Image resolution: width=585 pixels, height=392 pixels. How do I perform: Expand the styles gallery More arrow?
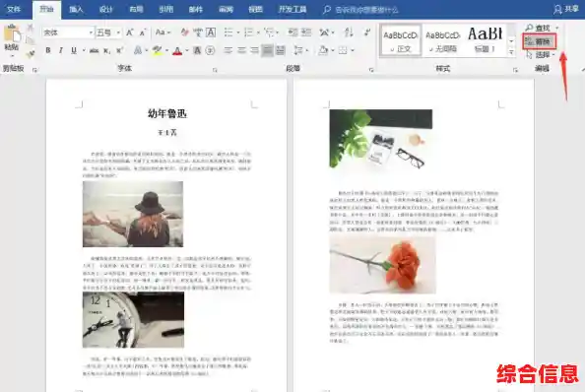[x=511, y=53]
